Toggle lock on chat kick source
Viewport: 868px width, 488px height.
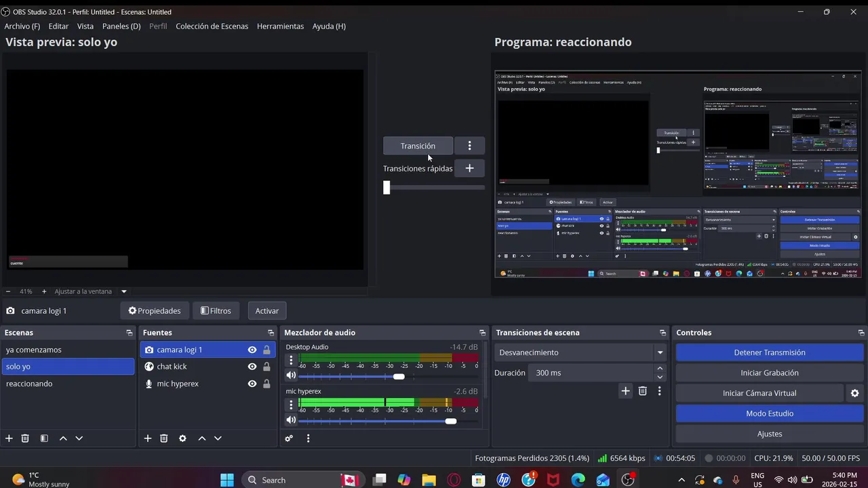point(267,367)
